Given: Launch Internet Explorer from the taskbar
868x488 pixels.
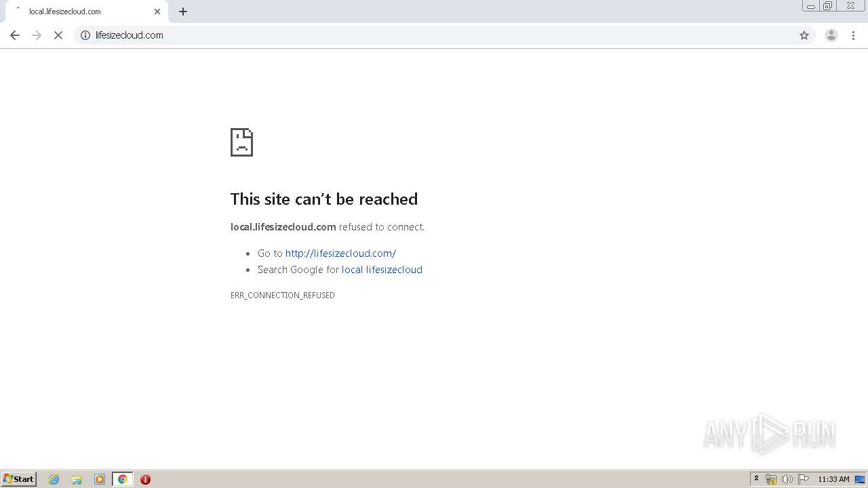Looking at the screenshot, I should tap(54, 479).
